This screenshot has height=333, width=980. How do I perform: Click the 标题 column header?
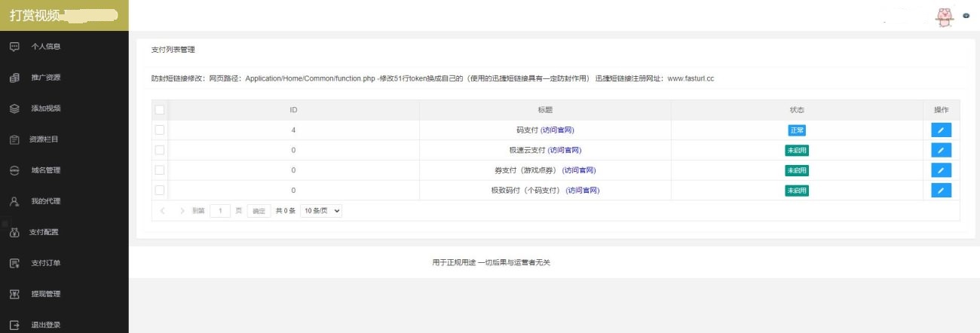pos(546,110)
